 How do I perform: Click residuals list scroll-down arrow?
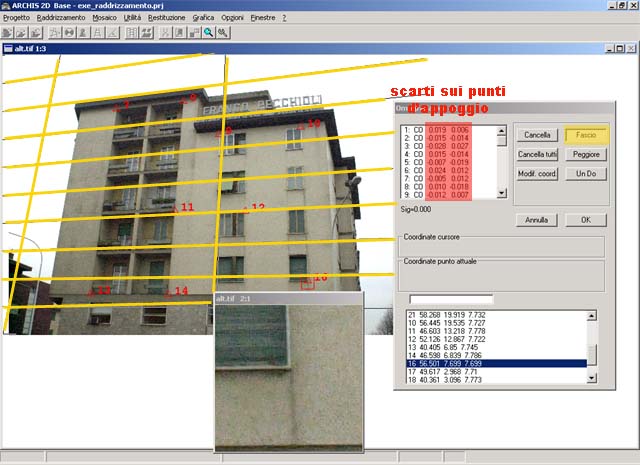[502, 193]
